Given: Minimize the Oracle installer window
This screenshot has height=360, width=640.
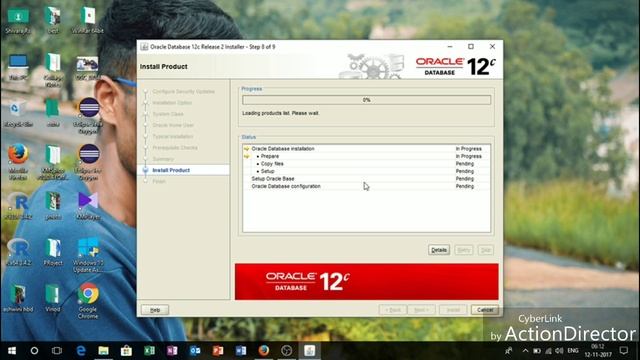Looking at the screenshot, I should 450,47.
